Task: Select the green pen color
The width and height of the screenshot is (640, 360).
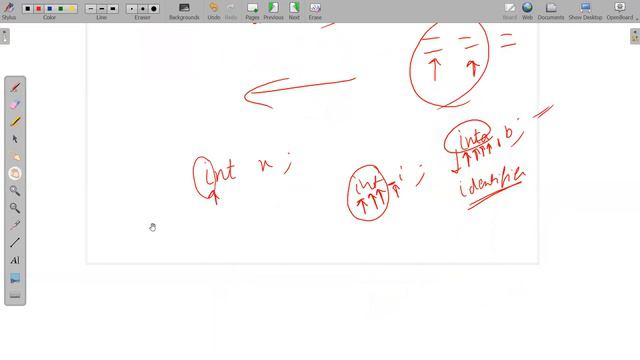Action: tap(61, 9)
